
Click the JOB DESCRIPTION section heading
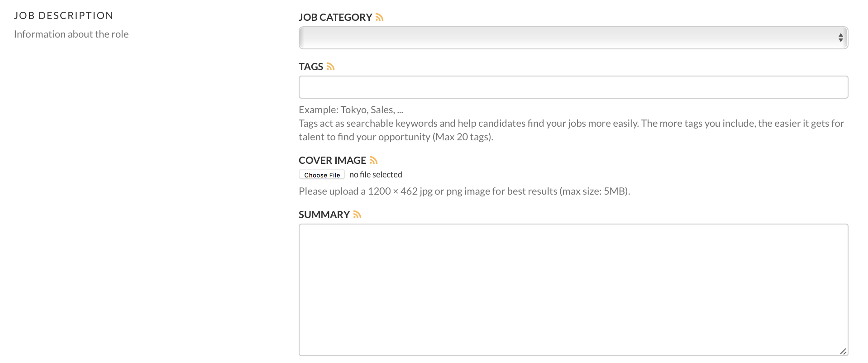(x=63, y=15)
